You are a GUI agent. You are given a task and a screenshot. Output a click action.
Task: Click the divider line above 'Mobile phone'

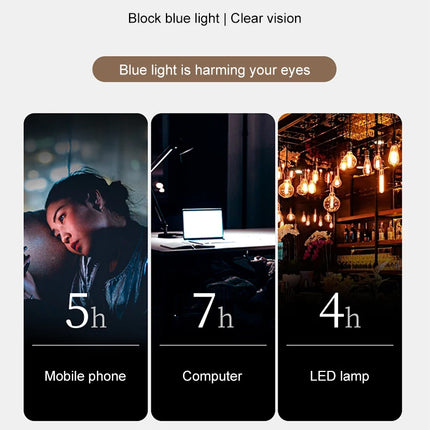coord(86,345)
